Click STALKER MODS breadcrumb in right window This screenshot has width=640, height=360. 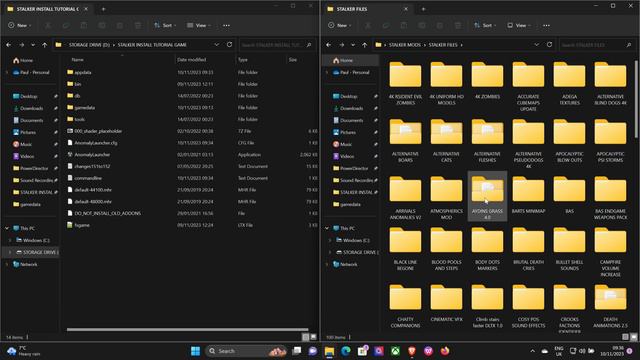(x=404, y=45)
